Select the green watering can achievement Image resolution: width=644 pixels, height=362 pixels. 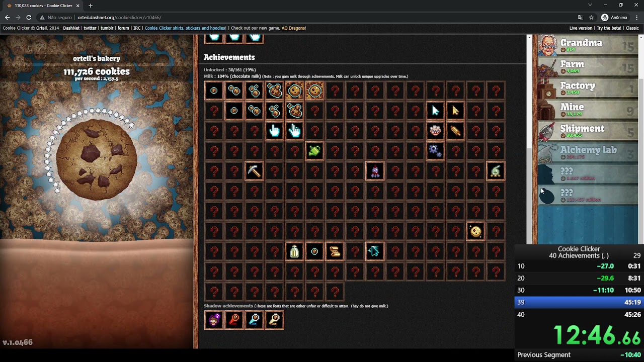tap(314, 151)
